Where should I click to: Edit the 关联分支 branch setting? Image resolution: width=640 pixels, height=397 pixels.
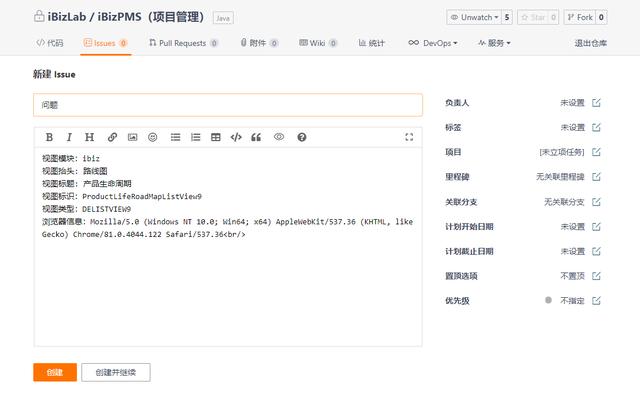click(x=596, y=202)
